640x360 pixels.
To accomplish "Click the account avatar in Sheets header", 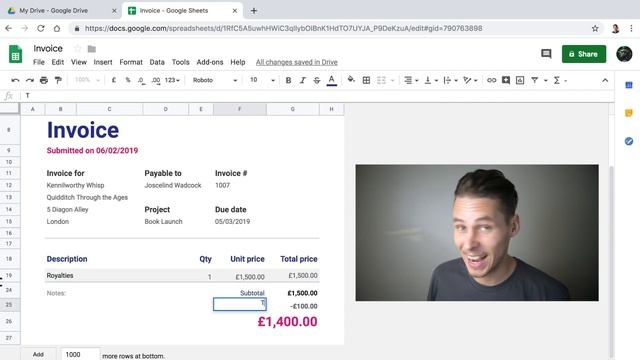I will 624,54.
